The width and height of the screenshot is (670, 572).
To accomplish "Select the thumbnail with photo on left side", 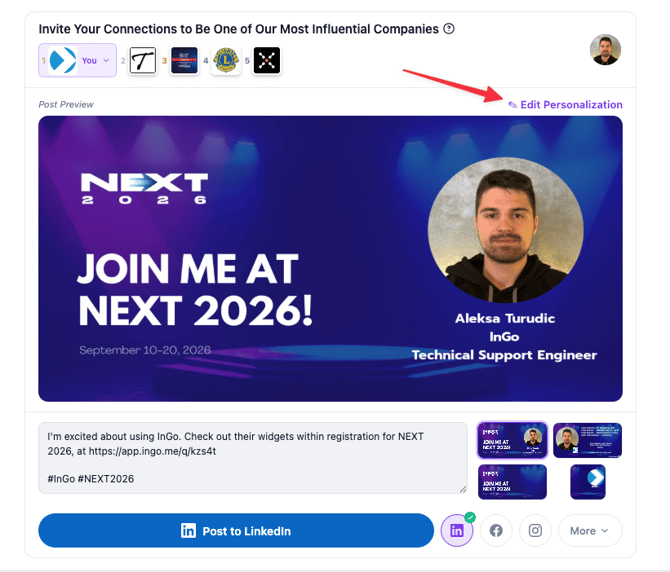I will tap(588, 440).
